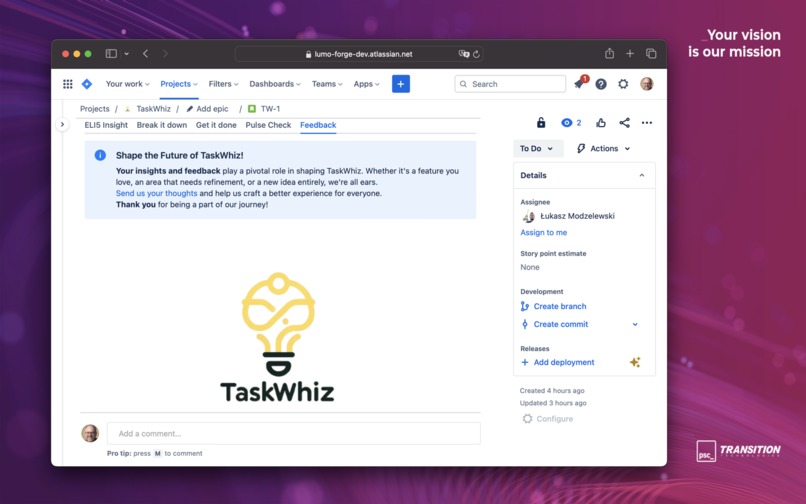Open notifications bell with red badge
Screen dimensions: 806x504
580,83
